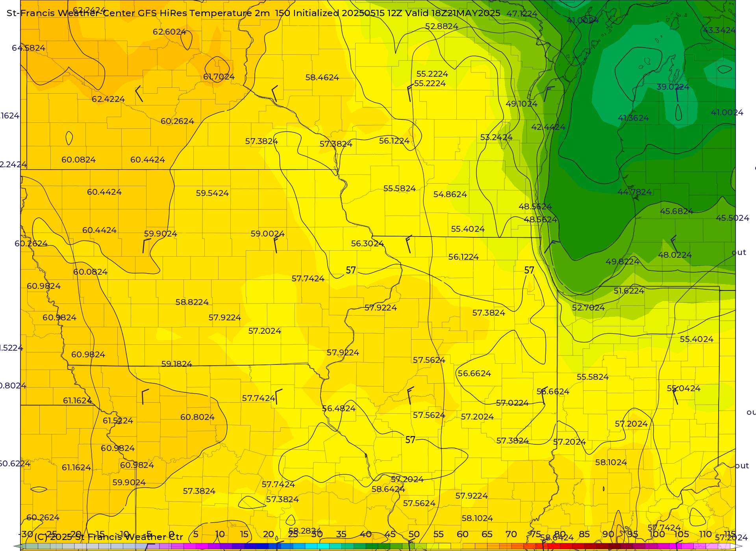Click the 43.3424 temperature value
The width and height of the screenshot is (756, 551).
(719, 30)
